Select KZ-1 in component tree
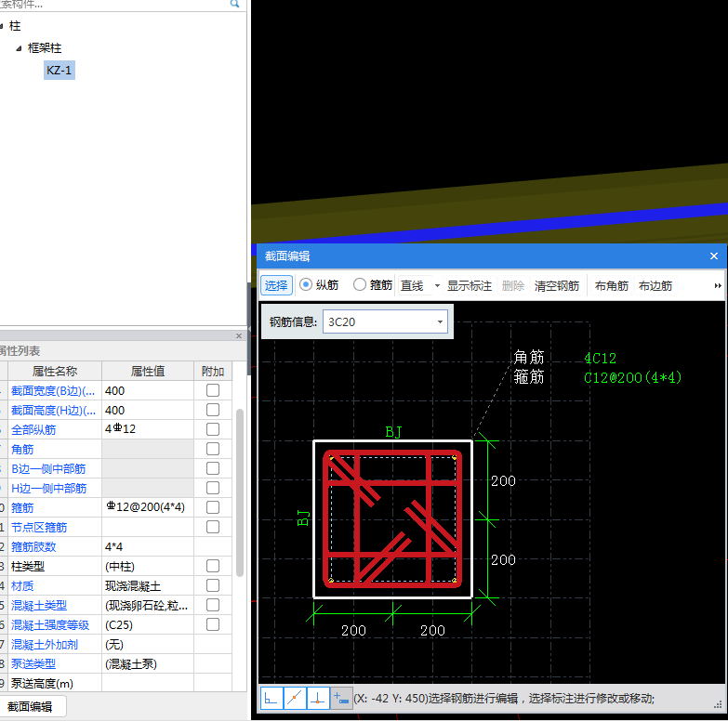 [59, 71]
